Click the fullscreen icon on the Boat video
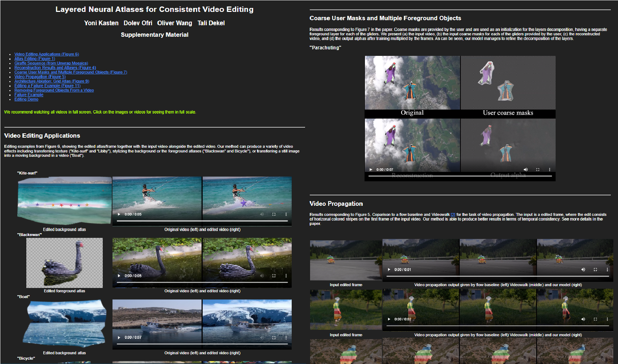The width and height of the screenshot is (618, 364). click(x=274, y=337)
